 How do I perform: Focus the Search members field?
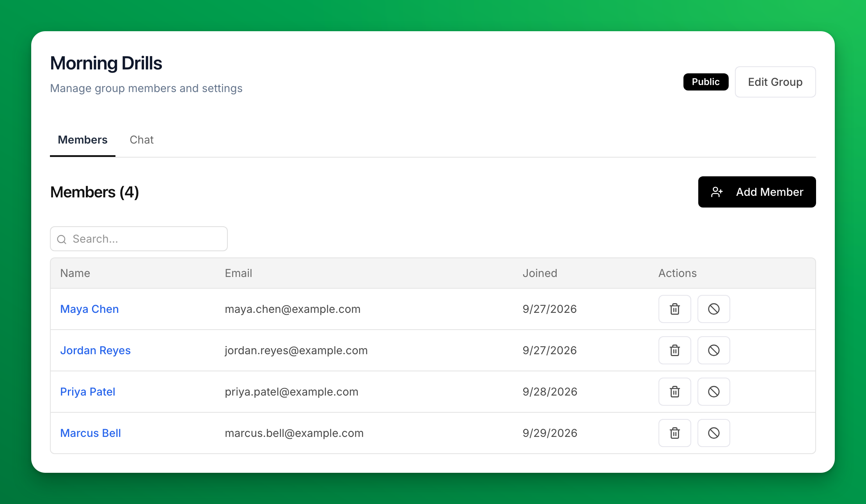point(139,239)
